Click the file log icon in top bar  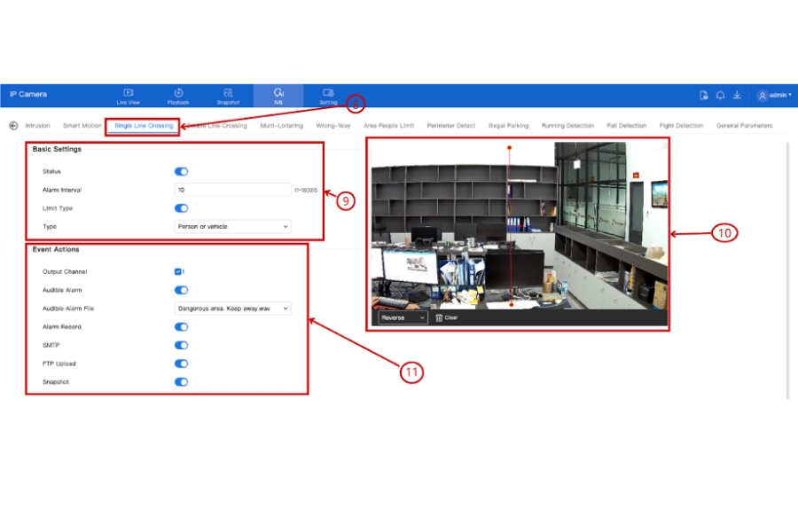coord(704,95)
